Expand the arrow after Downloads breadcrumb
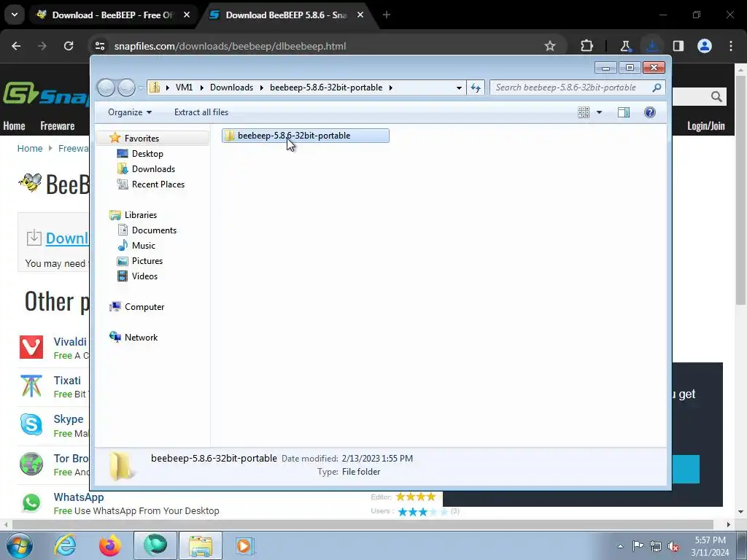The height and width of the screenshot is (560, 747). coord(262,87)
